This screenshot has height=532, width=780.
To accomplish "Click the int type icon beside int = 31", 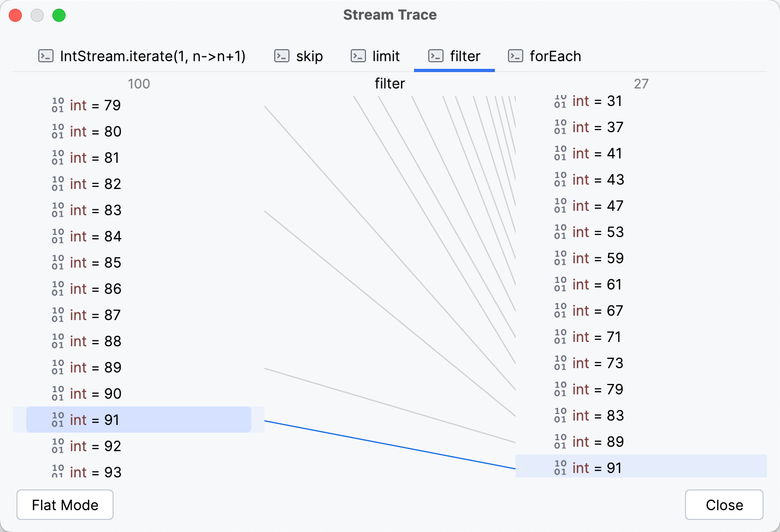I will point(560,101).
